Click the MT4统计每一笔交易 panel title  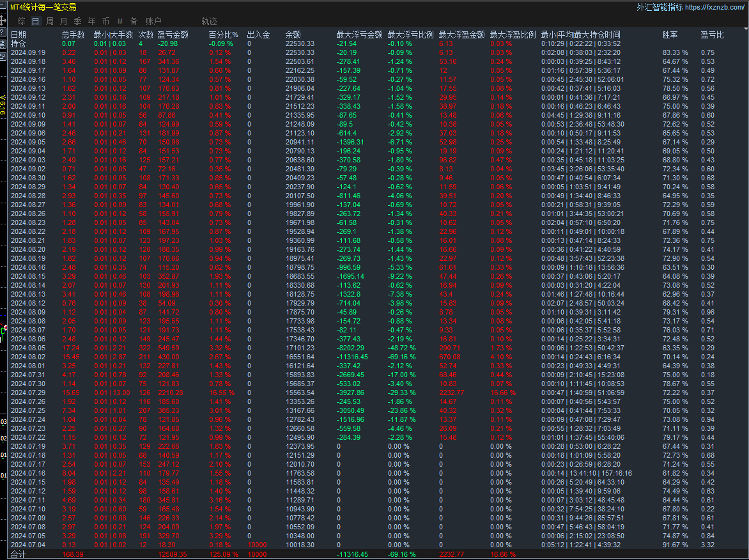(43, 7)
